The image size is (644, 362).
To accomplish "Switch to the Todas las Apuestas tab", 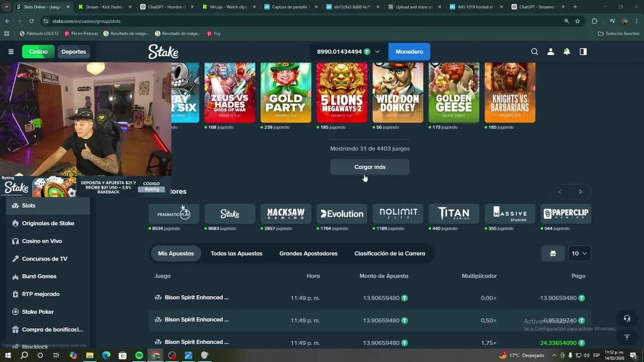I will point(236,253).
